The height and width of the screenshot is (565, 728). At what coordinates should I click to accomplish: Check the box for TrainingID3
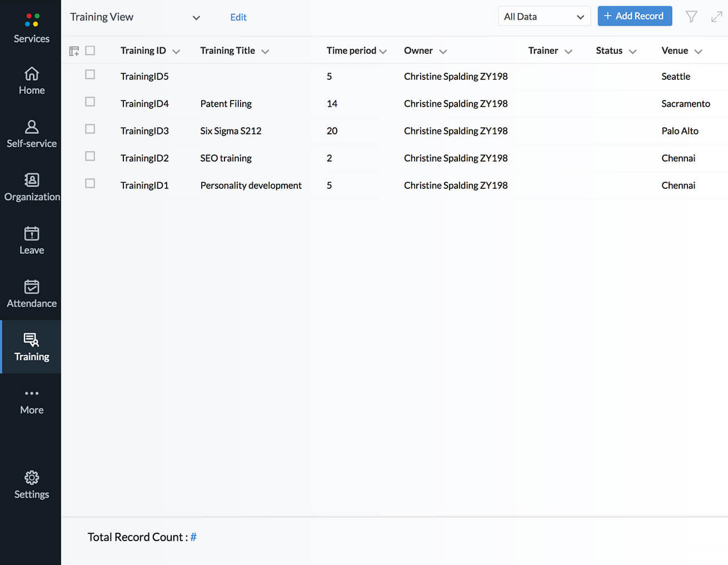pyautogui.click(x=90, y=129)
